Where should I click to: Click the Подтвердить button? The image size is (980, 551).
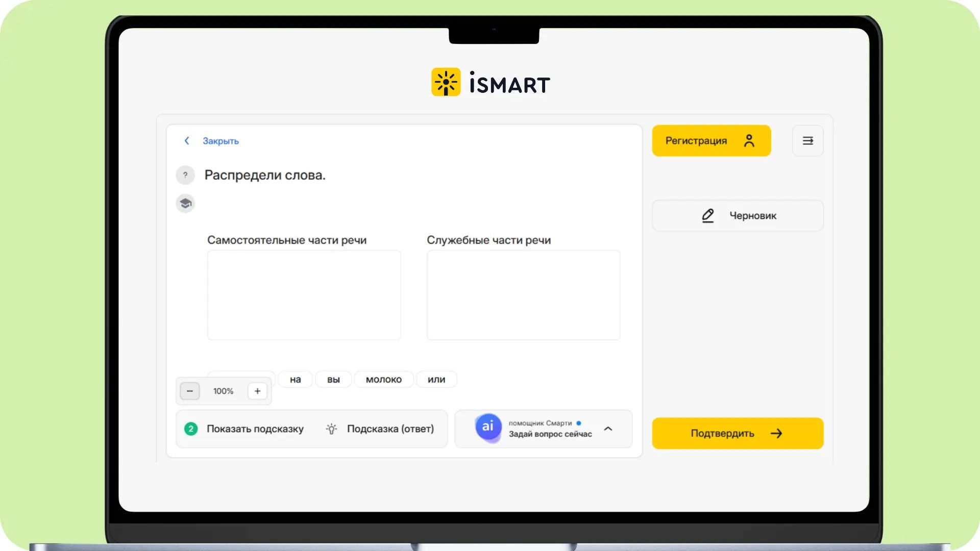[738, 434]
